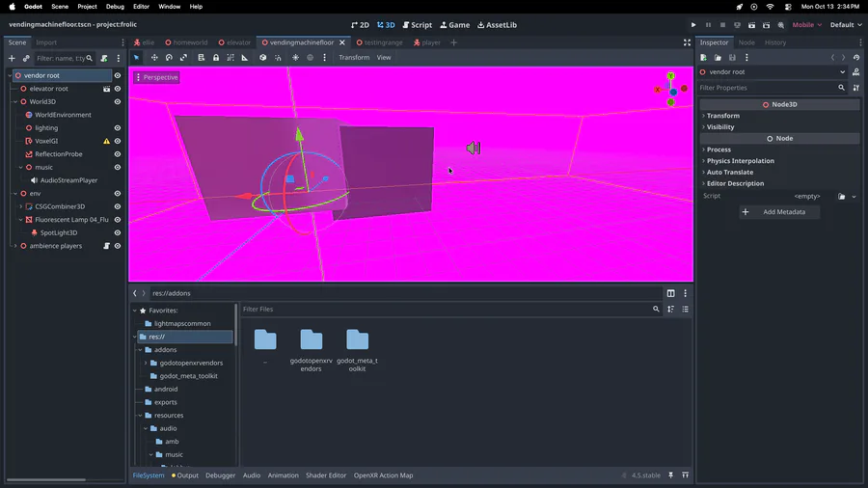The height and width of the screenshot is (488, 868).
Task: Open the testingrange scene tab
Action: 379,42
